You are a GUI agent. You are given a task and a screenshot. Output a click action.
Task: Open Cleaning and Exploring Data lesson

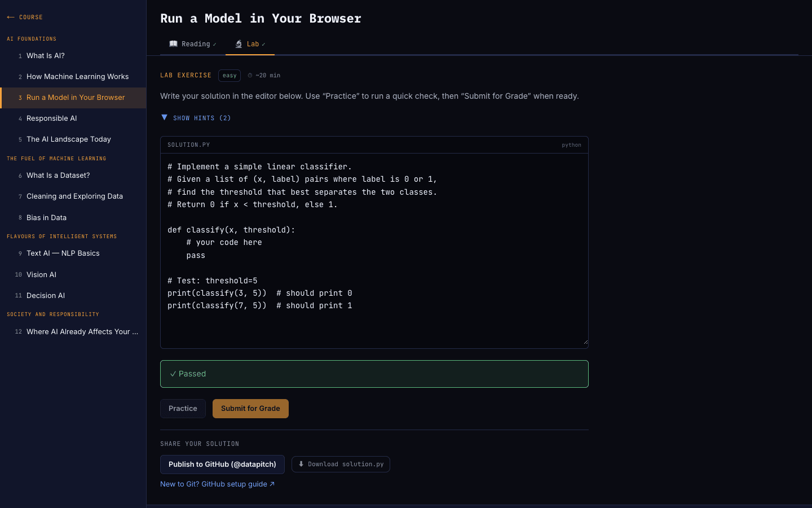coord(73,196)
